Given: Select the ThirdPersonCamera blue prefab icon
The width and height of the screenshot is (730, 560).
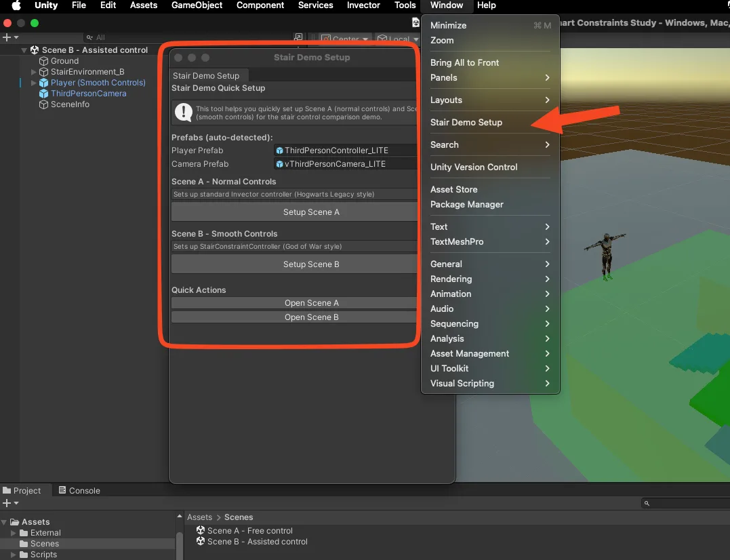Looking at the screenshot, I should pos(44,94).
